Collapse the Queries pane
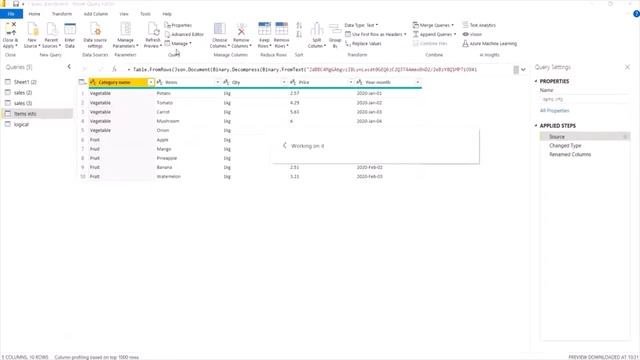Image resolution: width=640 pixels, height=360 pixels. [69, 67]
